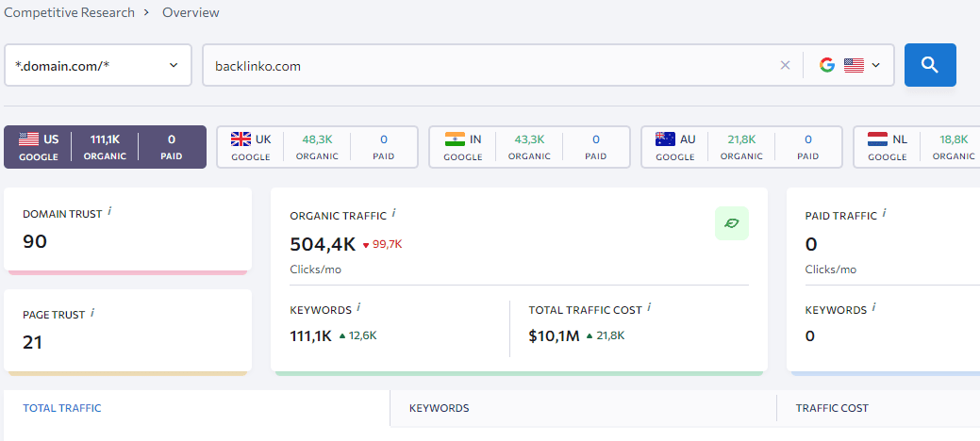This screenshot has width=980, height=441.
Task: Click the Domain Trust value 90
Action: (35, 242)
